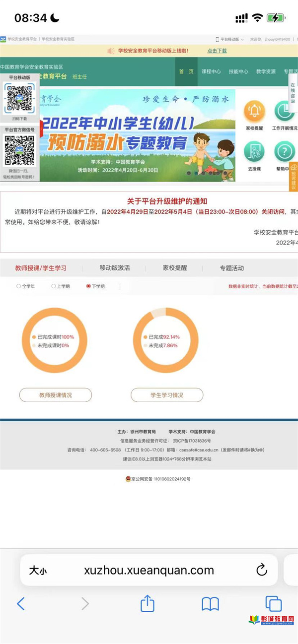Viewport: 298px width, 644px height.
Task: Tap the cellular signal bars icon
Action: tap(241, 18)
